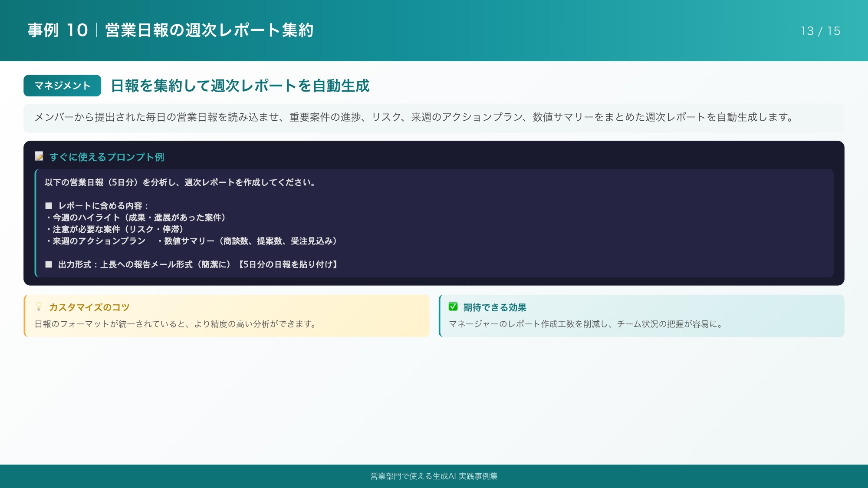868x488 pixels.
Task: Click the prompt line 以下の営業日報（5日分）を分析し
Action: (x=180, y=182)
